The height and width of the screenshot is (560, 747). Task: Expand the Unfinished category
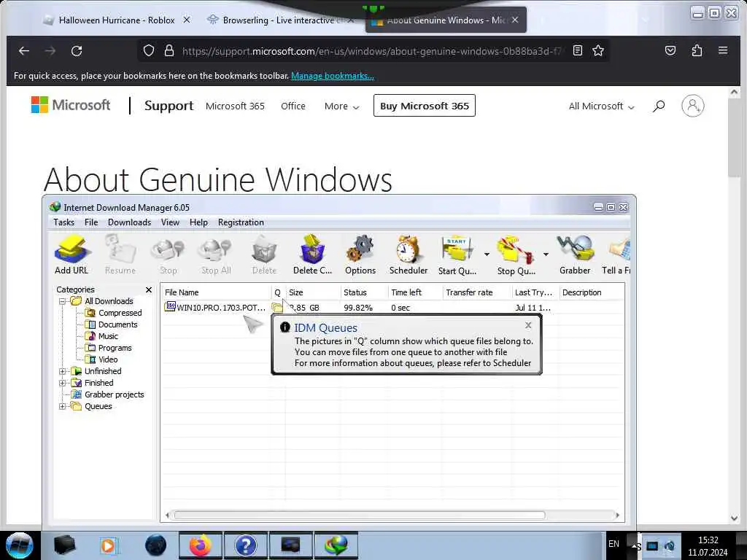click(x=63, y=371)
